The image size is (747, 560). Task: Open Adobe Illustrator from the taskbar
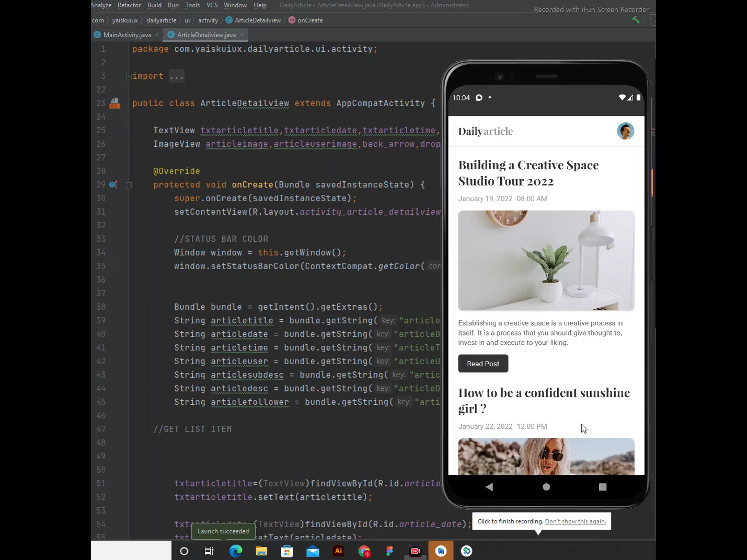338,551
